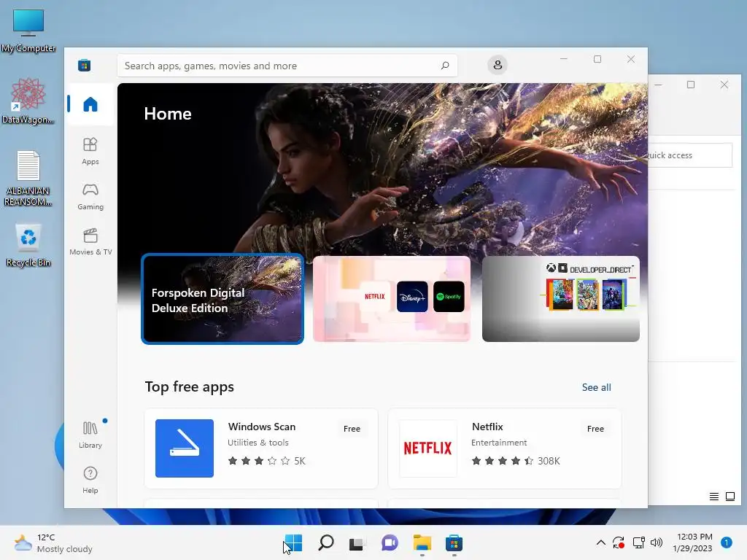
Task: Click the Home banner title
Action: [168, 114]
